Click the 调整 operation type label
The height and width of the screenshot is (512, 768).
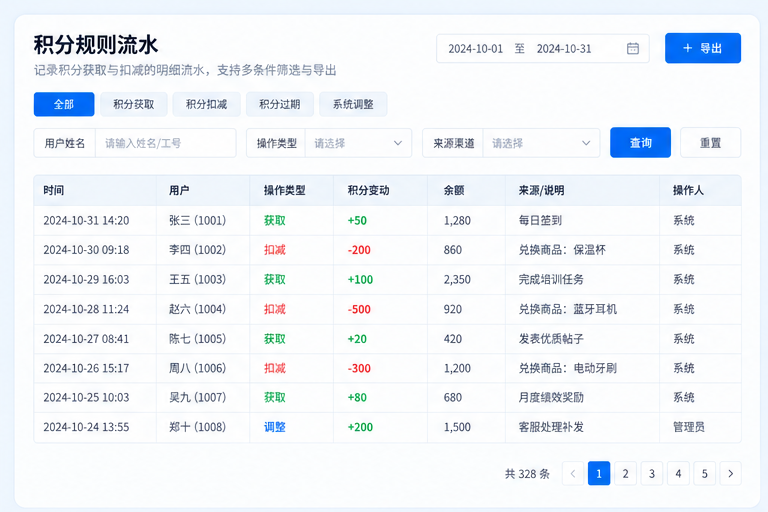point(275,427)
